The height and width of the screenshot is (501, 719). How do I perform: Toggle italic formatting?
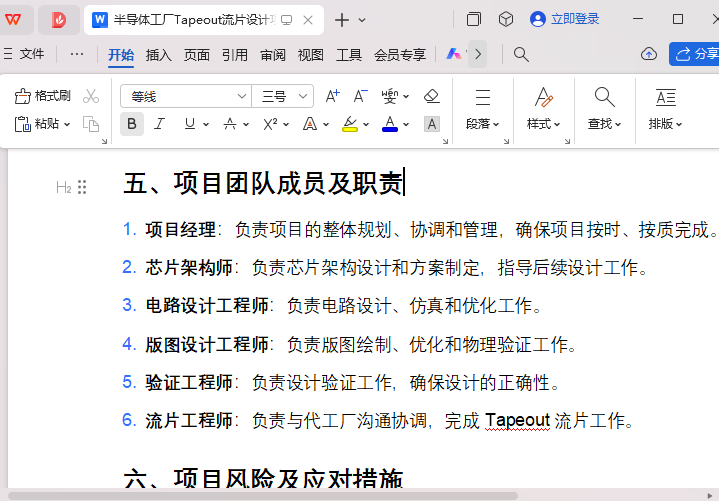pyautogui.click(x=159, y=124)
